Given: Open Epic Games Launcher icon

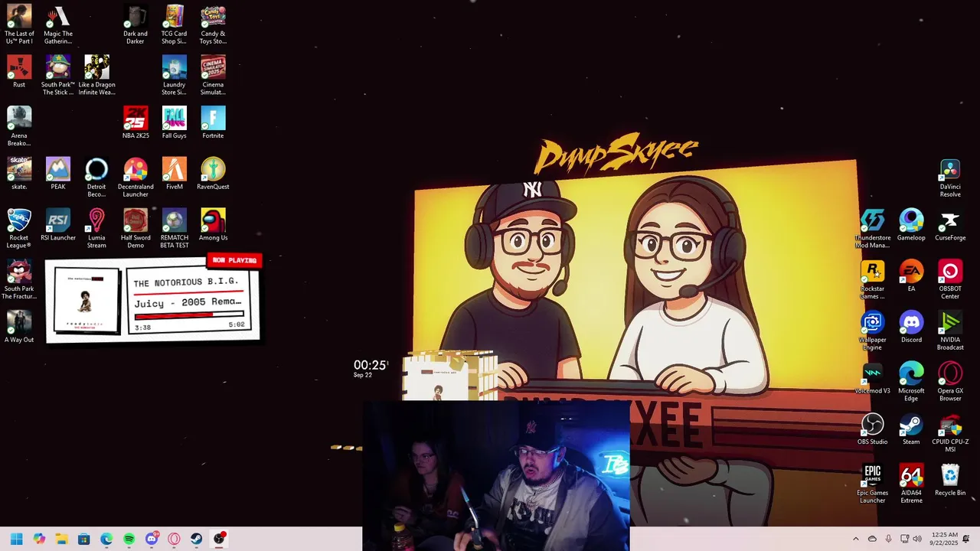Looking at the screenshot, I should coord(873,484).
